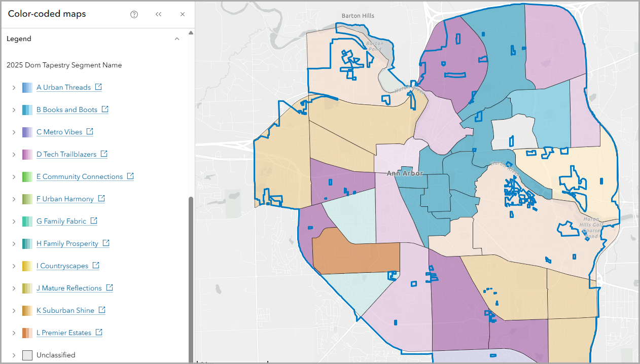The image size is (640, 364).
Task: Open external link for D Tech Trailblazers
Action: [x=104, y=154]
